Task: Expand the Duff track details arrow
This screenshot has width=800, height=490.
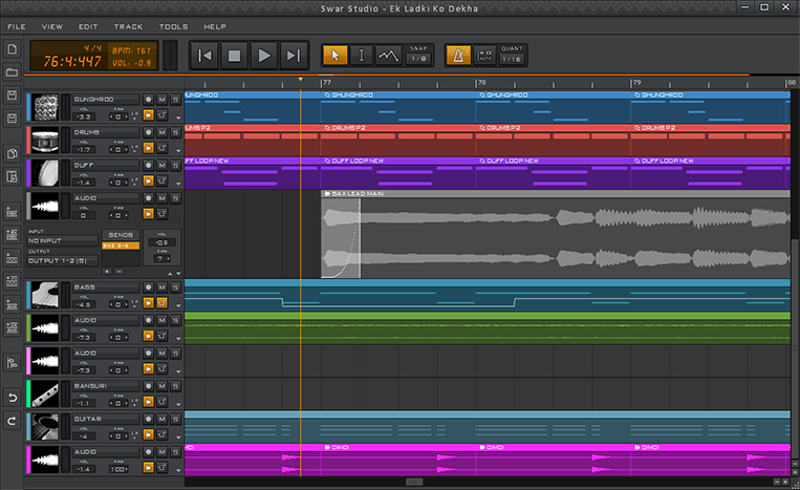Action: coord(178,184)
